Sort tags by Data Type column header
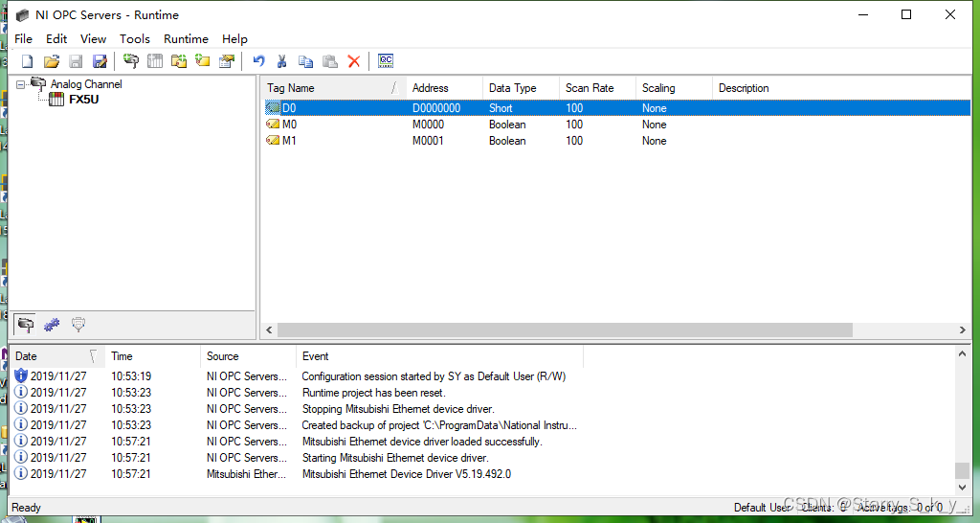Viewport: 980px width, 523px height. click(x=521, y=88)
